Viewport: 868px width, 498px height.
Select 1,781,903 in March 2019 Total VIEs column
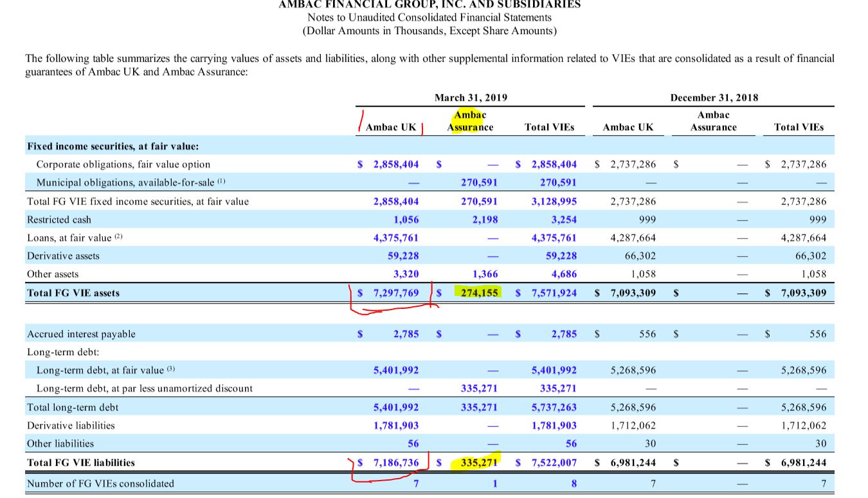pyautogui.click(x=554, y=425)
